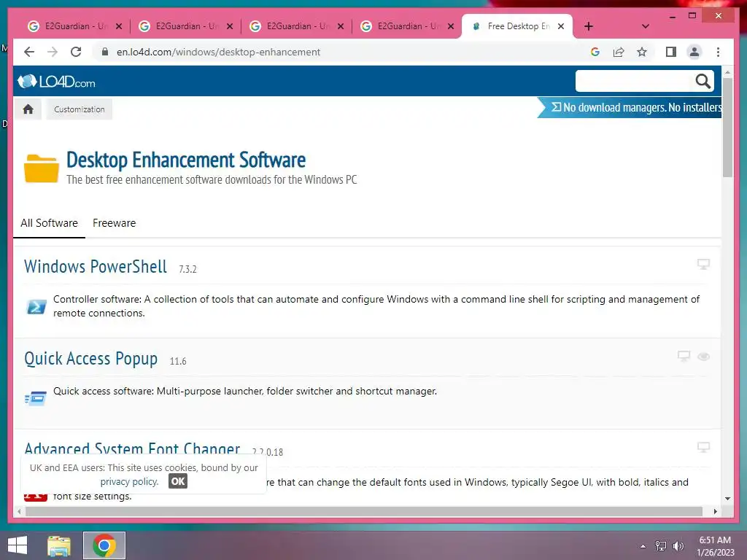
Task: Select the All Software tab
Action: (x=49, y=223)
